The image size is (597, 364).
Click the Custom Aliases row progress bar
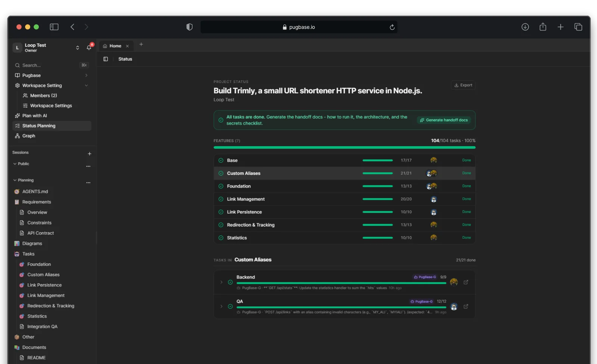(378, 173)
